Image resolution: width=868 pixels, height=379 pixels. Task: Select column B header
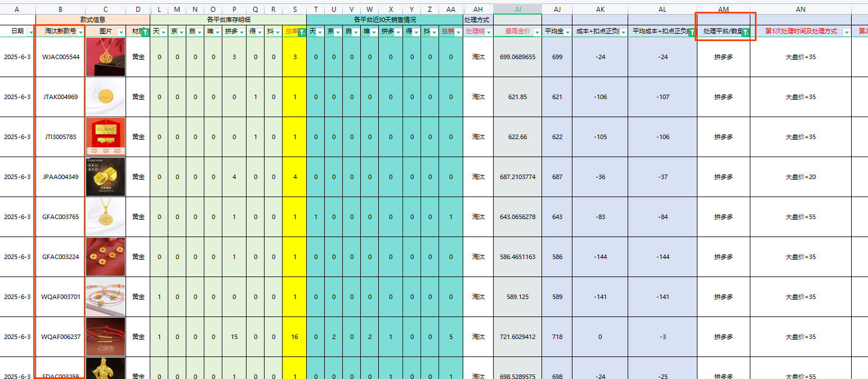(x=60, y=10)
